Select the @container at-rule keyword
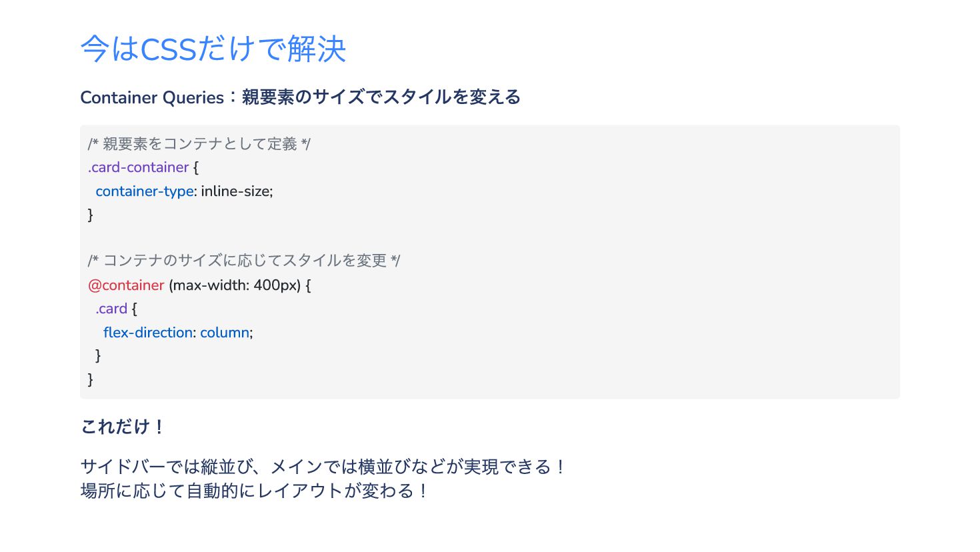 point(126,285)
